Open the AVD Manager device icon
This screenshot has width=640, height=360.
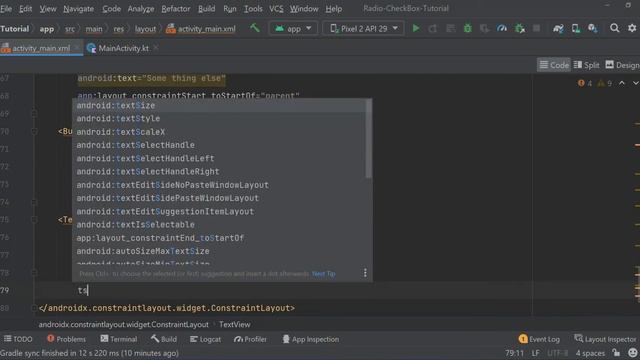[x=576, y=28]
